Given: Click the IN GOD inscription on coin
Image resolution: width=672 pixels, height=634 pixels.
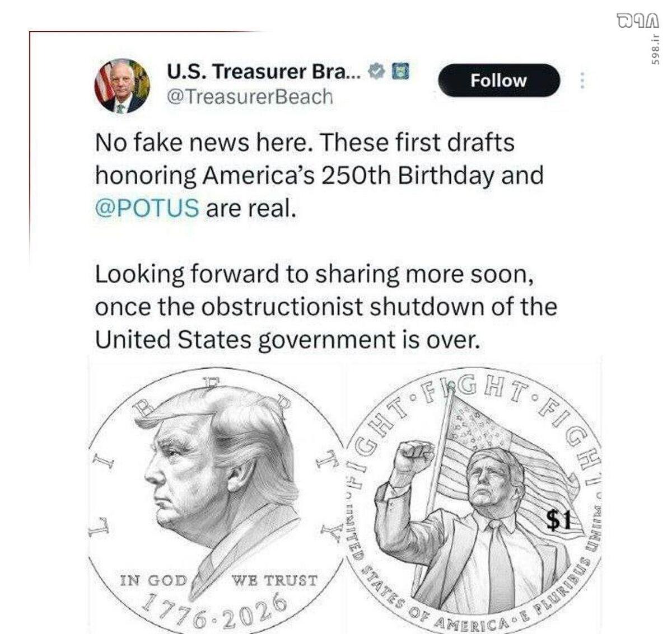Looking at the screenshot, I should point(153,580).
